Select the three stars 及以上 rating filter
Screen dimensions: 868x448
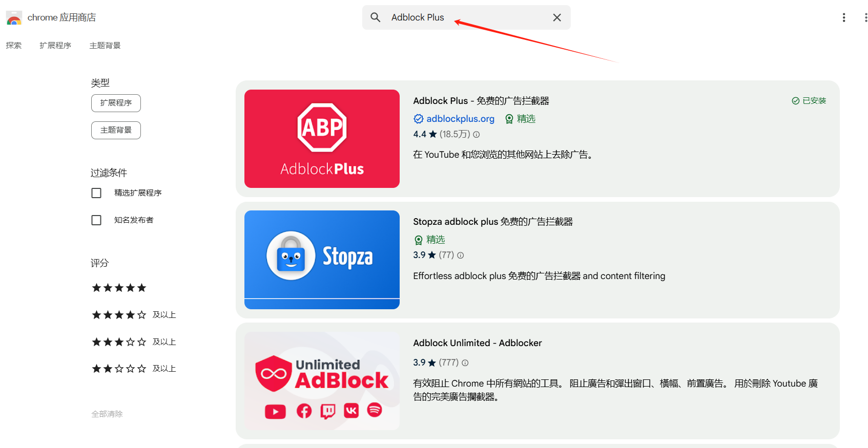pyautogui.click(x=134, y=342)
